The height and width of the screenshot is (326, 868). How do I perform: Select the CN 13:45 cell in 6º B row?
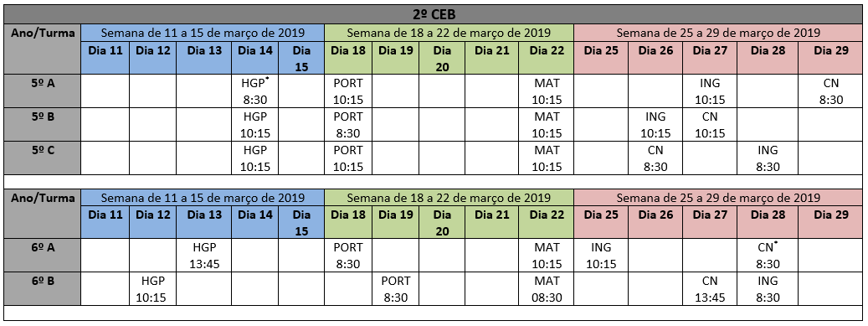point(709,289)
